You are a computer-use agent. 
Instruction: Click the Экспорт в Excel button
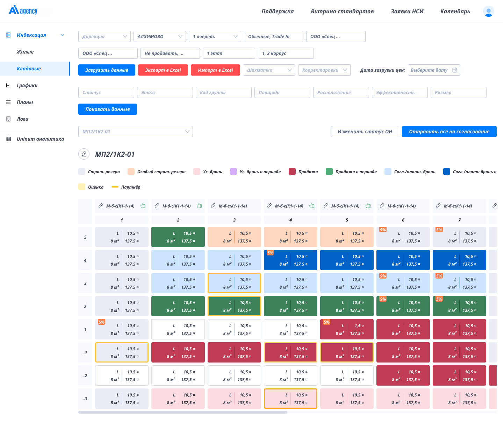(163, 70)
